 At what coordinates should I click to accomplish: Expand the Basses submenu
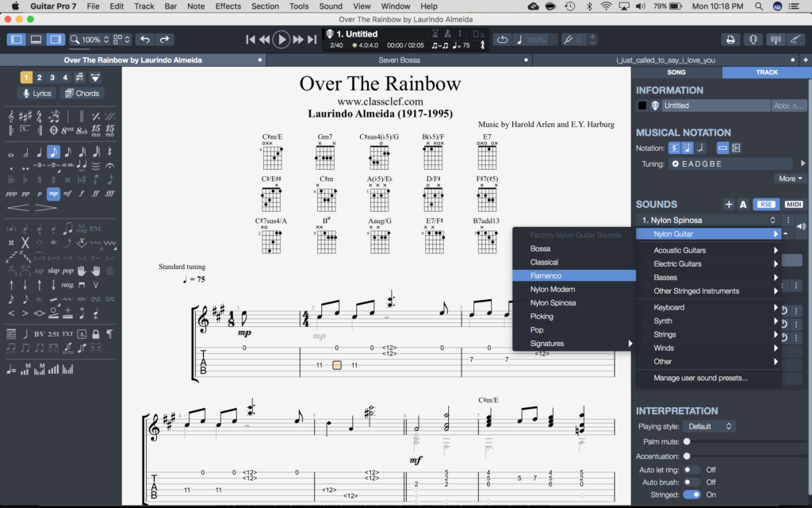click(x=708, y=277)
